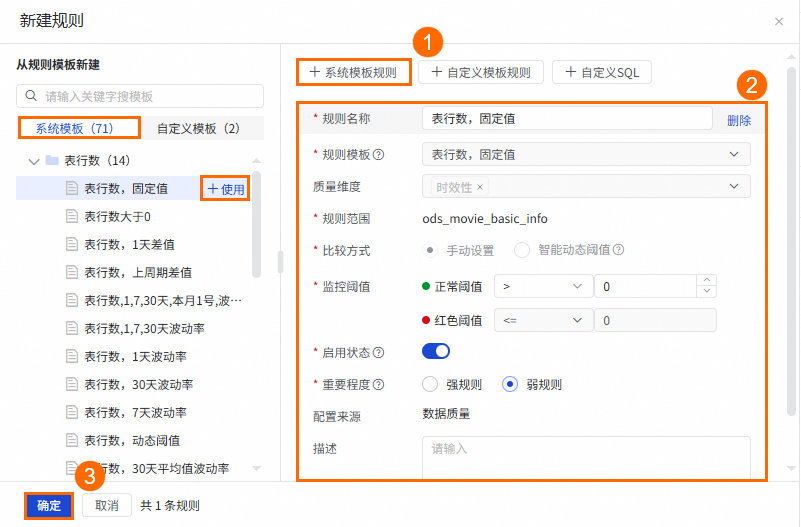Add a 系统模板规则
This screenshot has height=527, width=801.
tap(354, 72)
